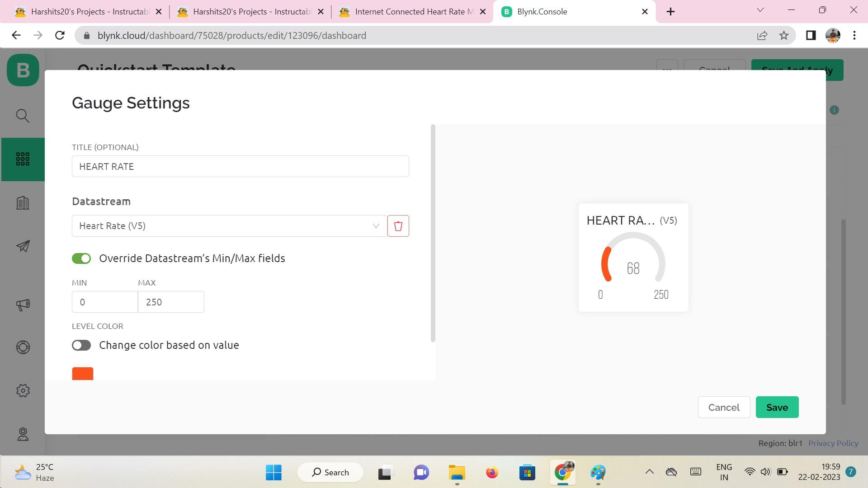Open Firefox from taskbar
This screenshot has height=488, width=868.
pyautogui.click(x=492, y=472)
